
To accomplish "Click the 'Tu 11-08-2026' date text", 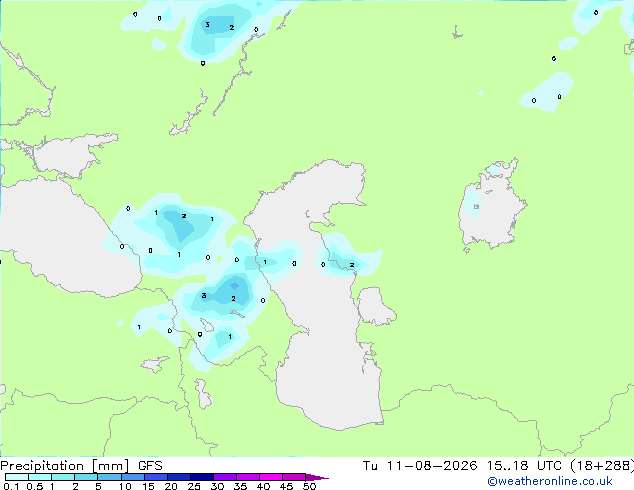I will pyautogui.click(x=420, y=466).
